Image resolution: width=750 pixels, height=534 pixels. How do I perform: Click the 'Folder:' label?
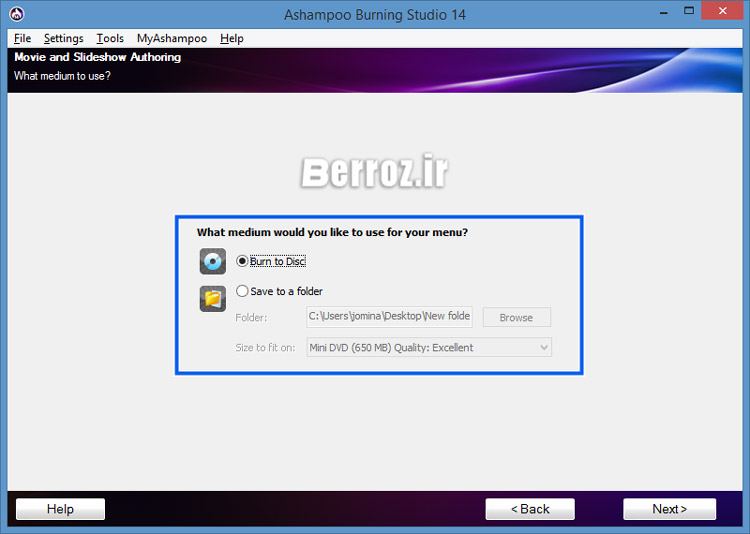(251, 318)
